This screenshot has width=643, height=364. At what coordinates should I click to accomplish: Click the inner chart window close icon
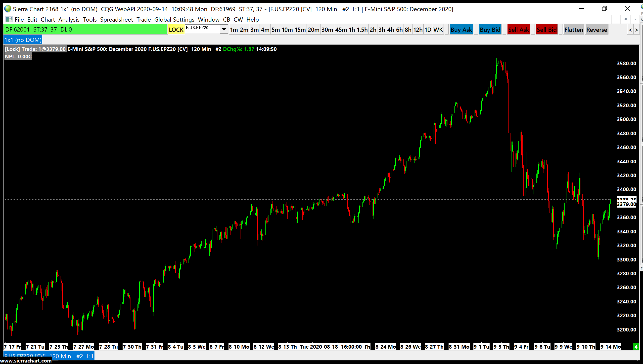point(635,20)
